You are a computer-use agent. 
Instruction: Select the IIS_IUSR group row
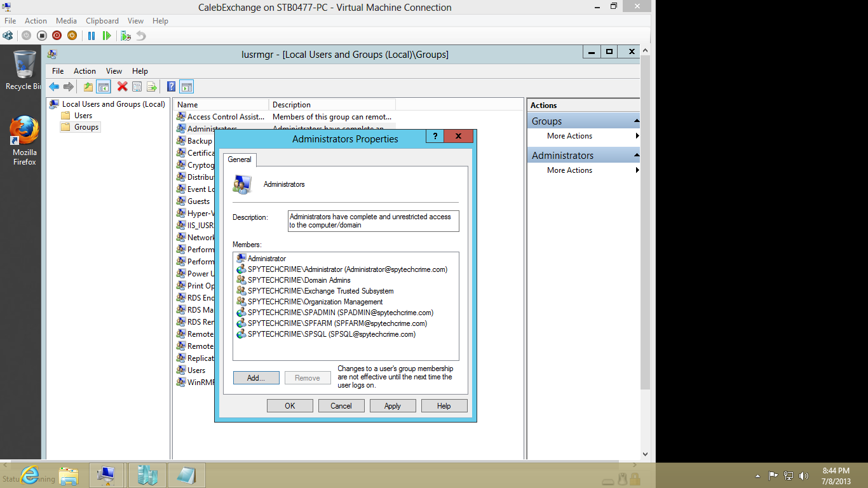196,226
